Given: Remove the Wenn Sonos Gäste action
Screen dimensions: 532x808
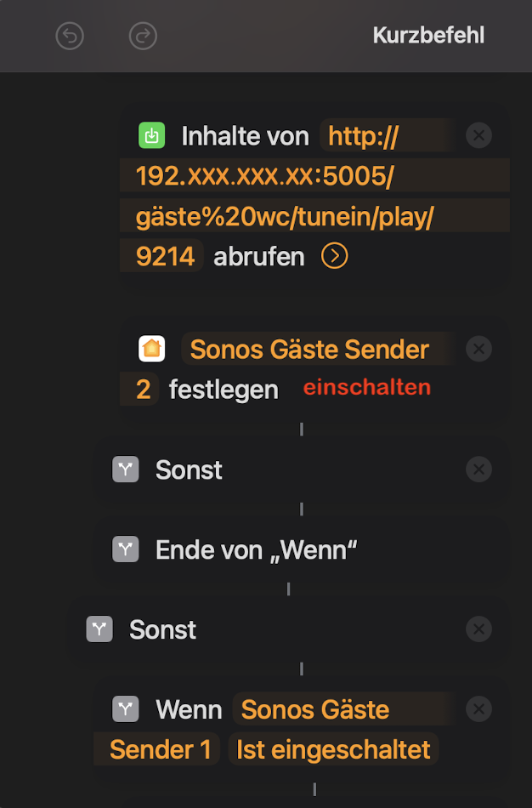Looking at the screenshot, I should (479, 709).
